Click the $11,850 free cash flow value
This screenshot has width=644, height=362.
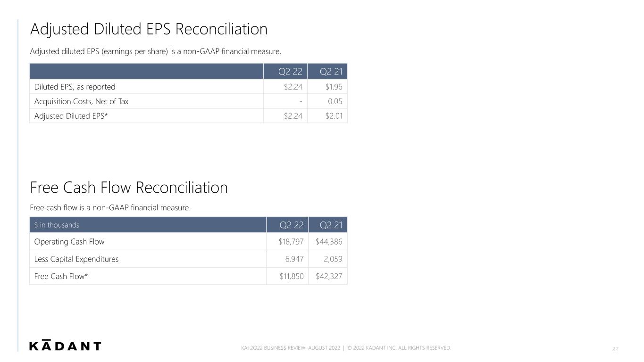(292, 276)
